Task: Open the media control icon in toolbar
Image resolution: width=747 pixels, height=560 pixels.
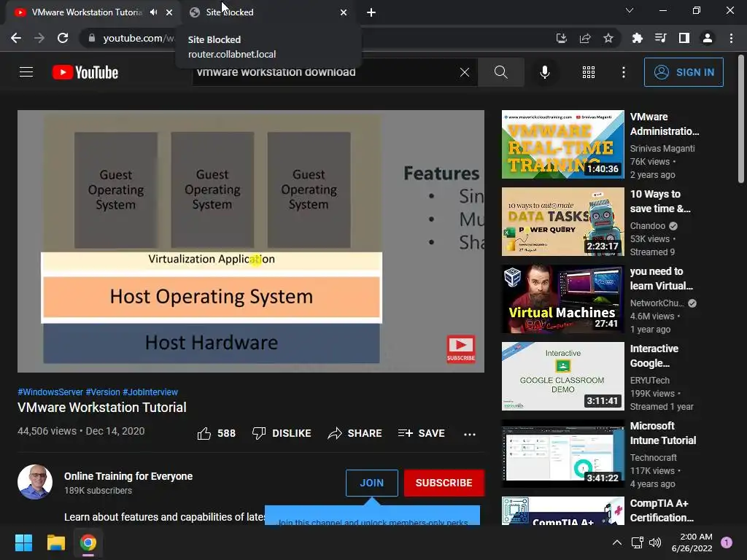Action: [x=660, y=38]
